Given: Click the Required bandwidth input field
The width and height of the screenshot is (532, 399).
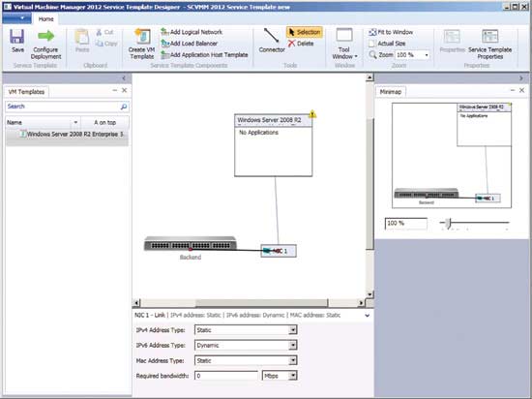Looking at the screenshot, I should (226, 376).
